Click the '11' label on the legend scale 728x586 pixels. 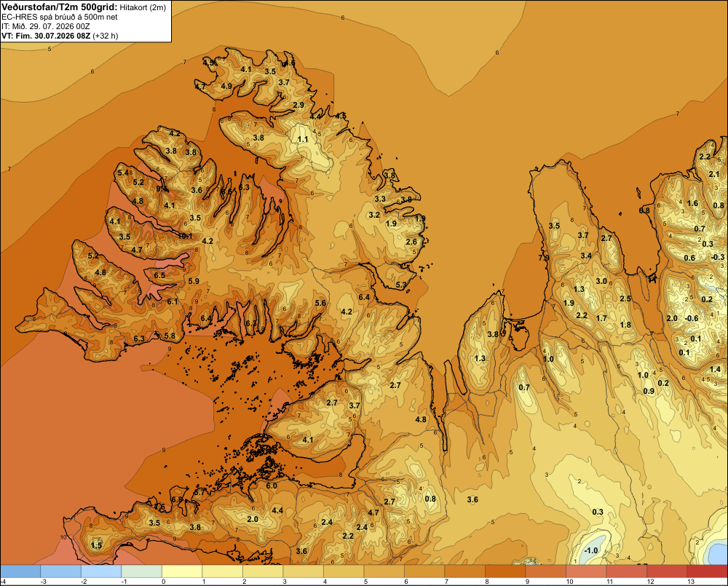click(x=610, y=582)
